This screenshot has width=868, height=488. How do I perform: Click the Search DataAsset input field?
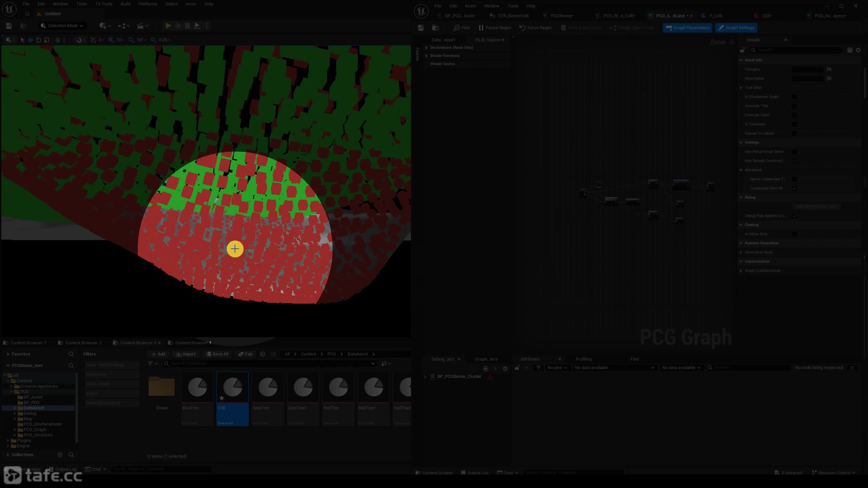270,364
